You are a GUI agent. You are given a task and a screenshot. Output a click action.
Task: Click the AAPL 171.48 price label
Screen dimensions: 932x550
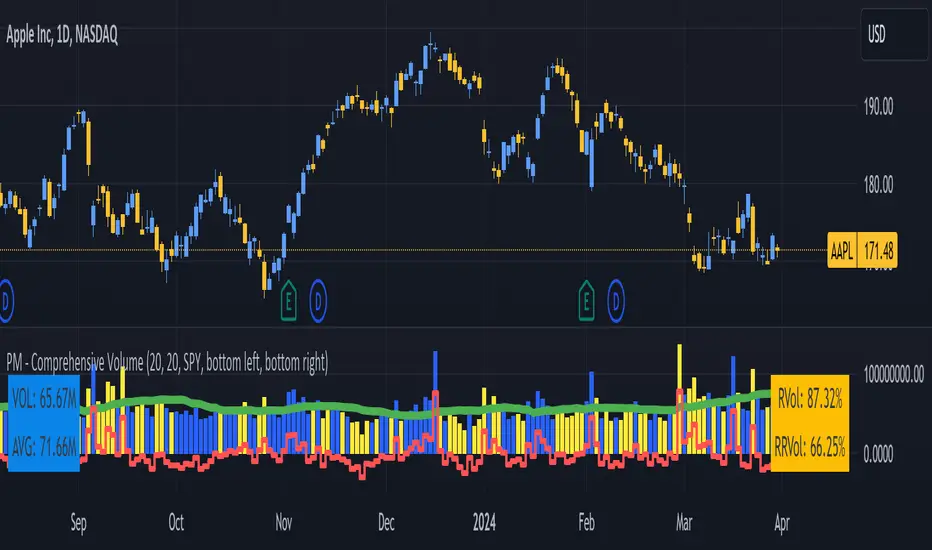pyautogui.click(x=862, y=250)
